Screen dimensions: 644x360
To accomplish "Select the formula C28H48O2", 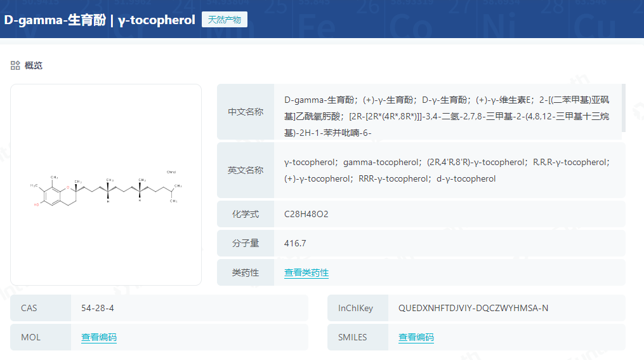I will click(x=306, y=214).
